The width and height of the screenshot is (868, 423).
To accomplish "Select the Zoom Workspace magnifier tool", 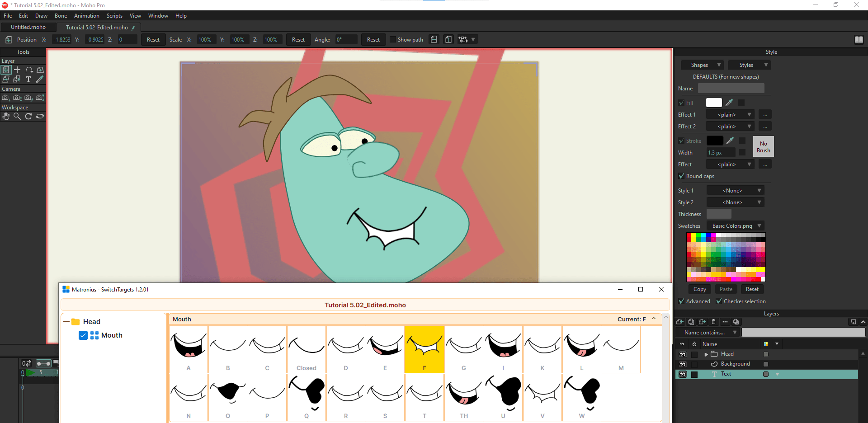I will tap(17, 116).
